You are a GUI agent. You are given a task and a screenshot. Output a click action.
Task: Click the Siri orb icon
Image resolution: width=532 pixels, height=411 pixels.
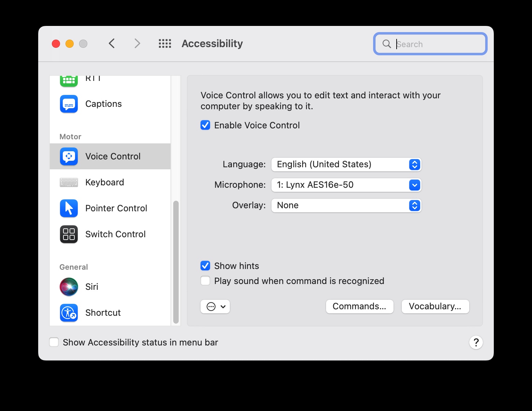click(69, 287)
